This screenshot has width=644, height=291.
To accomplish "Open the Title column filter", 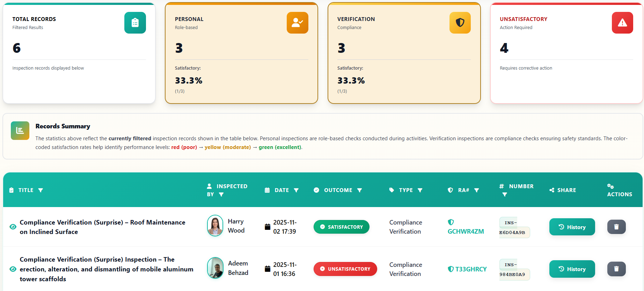I will (41, 190).
